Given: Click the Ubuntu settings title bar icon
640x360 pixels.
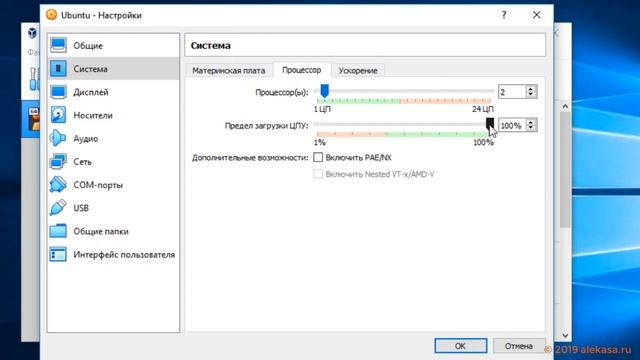Looking at the screenshot, I should click(x=51, y=15).
